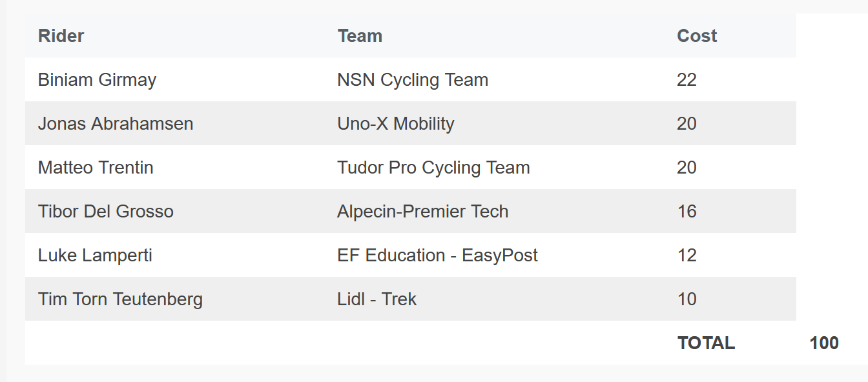868x382 pixels.
Task: Click the TOTAL label
Action: point(706,343)
